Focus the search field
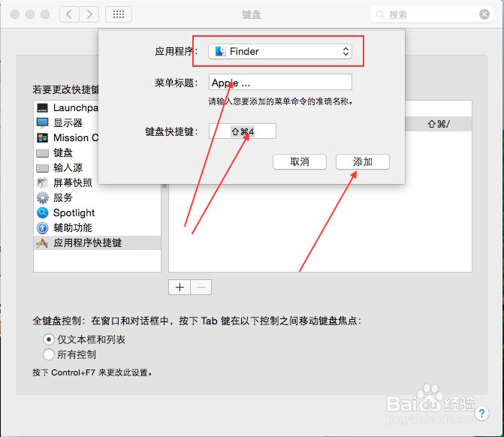This screenshot has width=504, height=437. (432, 14)
